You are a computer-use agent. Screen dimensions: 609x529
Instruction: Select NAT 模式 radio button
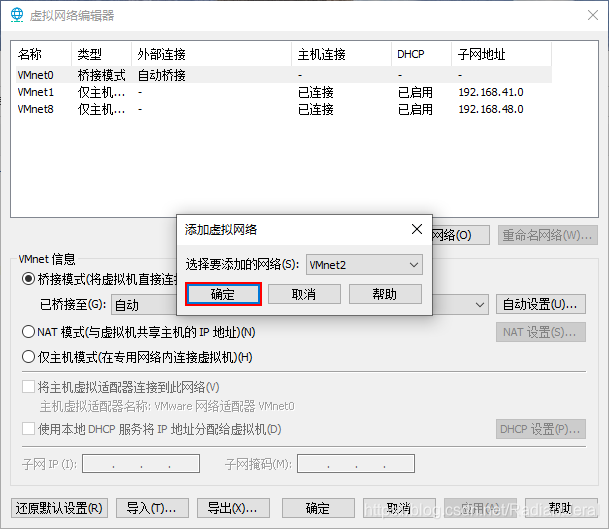point(28,332)
